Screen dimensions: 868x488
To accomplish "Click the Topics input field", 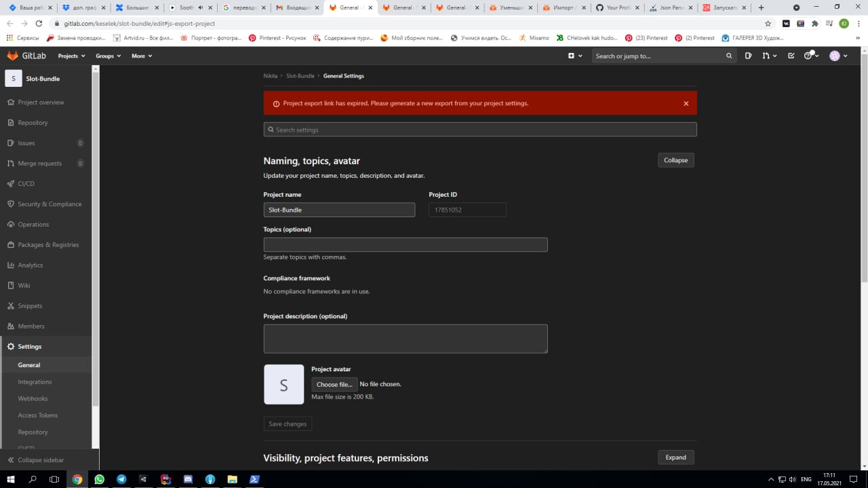I will point(406,245).
